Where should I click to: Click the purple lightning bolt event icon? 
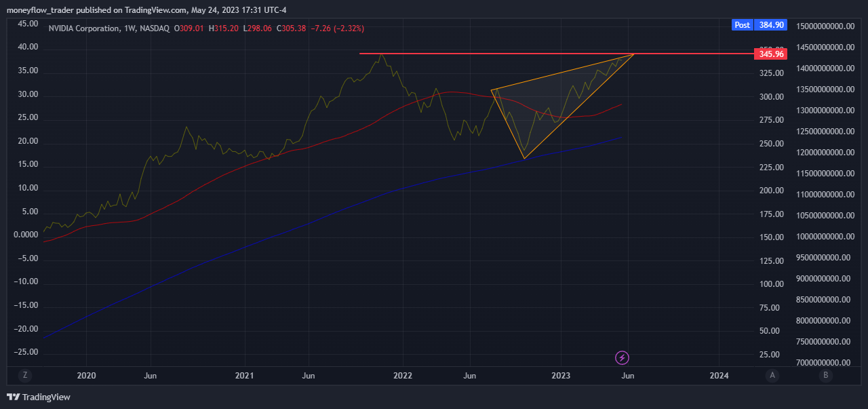(622, 357)
